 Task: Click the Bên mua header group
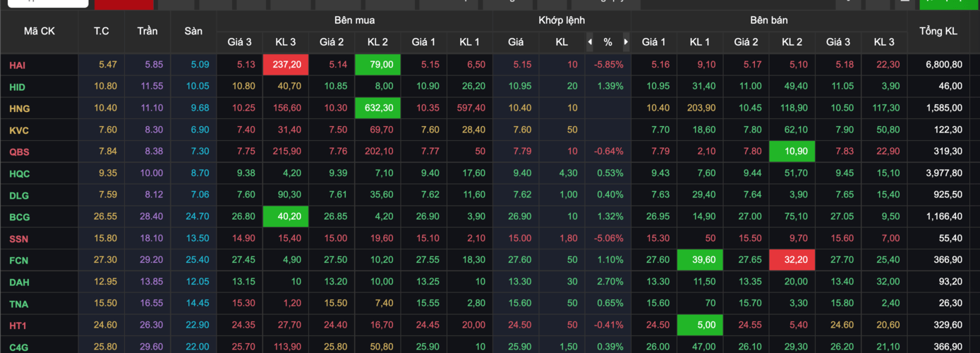click(x=354, y=20)
